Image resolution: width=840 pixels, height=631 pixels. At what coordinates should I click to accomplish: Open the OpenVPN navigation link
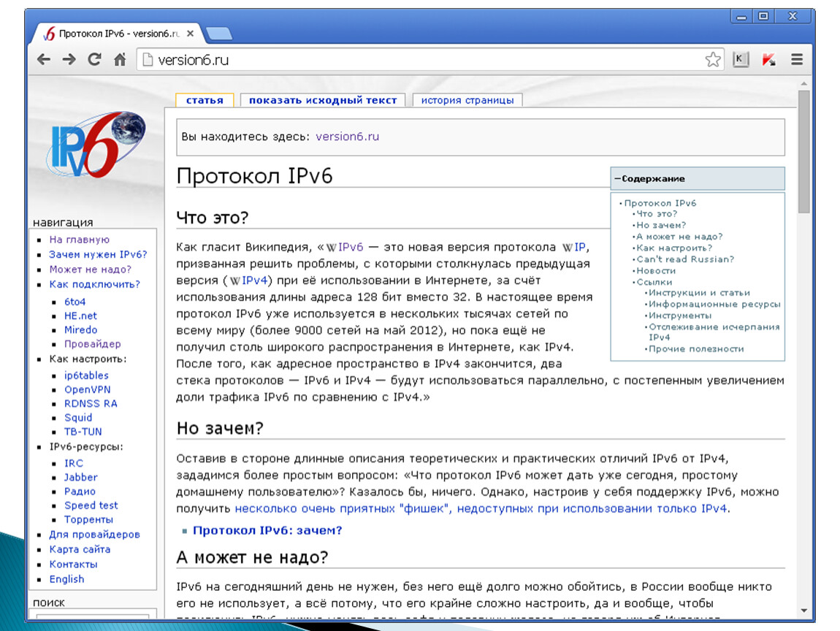tap(87, 389)
